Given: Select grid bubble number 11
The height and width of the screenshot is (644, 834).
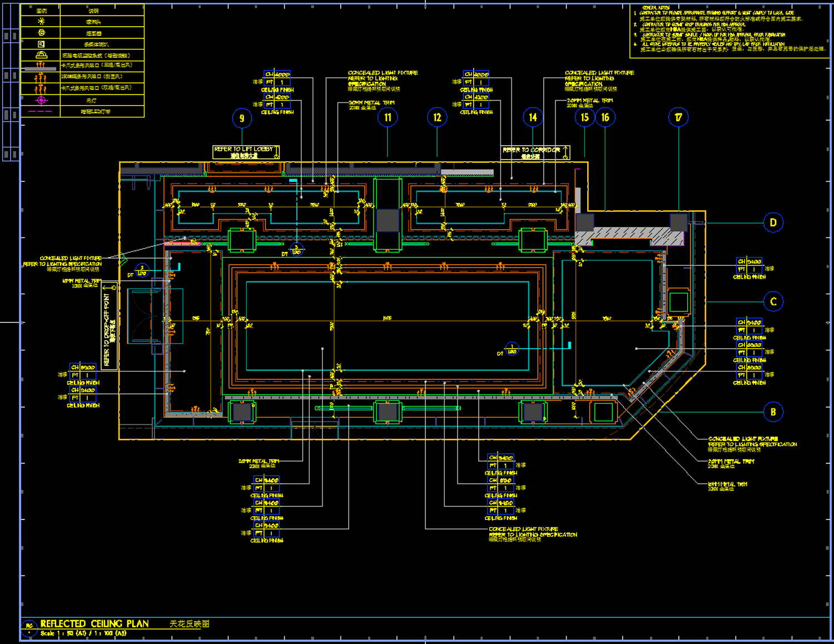Looking at the screenshot, I should click(x=388, y=117).
